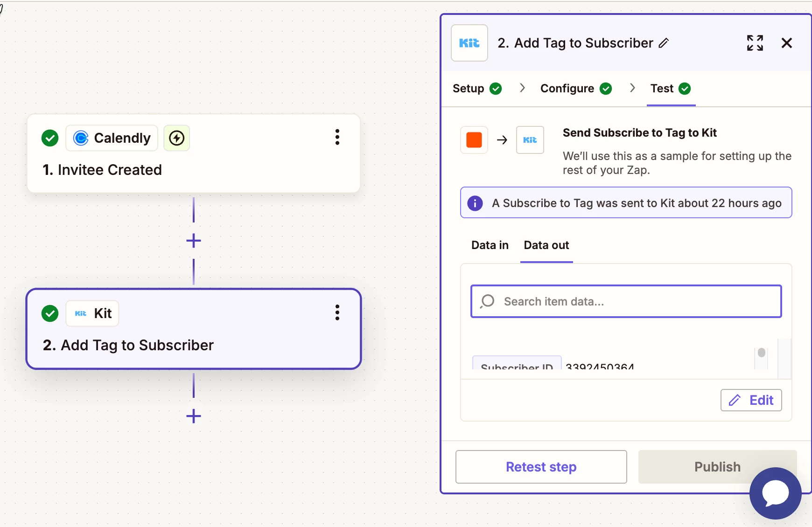Open Calendly step three-dot menu
The height and width of the screenshot is (527, 812).
coord(337,138)
